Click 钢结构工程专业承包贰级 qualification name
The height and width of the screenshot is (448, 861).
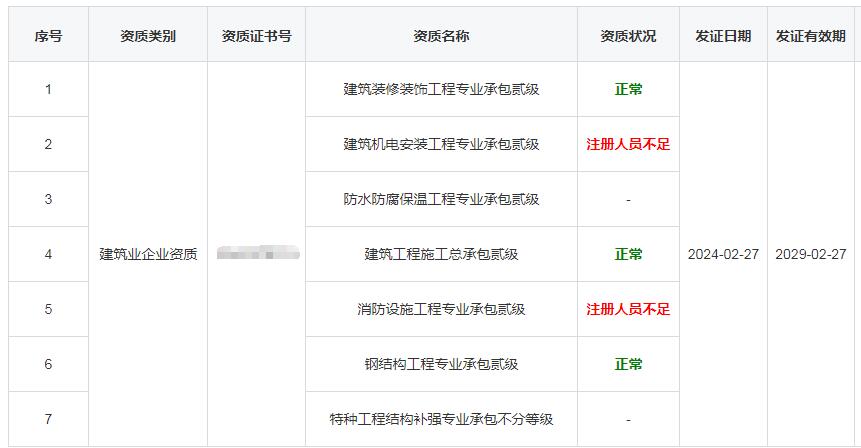pyautogui.click(x=441, y=364)
